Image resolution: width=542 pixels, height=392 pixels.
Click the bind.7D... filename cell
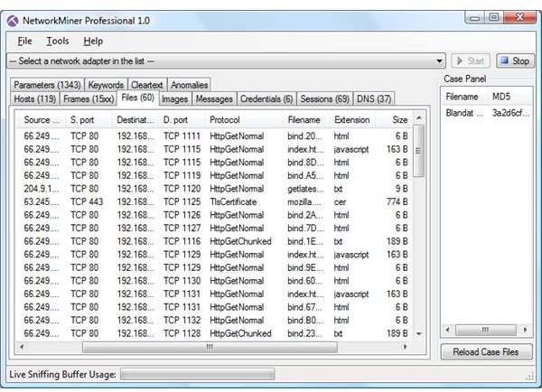(305, 229)
